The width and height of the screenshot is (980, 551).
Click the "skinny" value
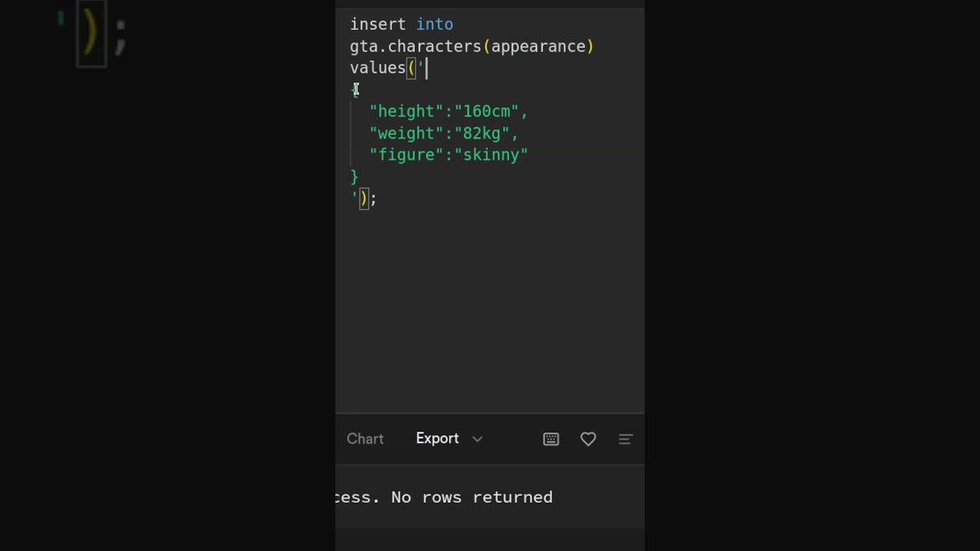click(491, 155)
